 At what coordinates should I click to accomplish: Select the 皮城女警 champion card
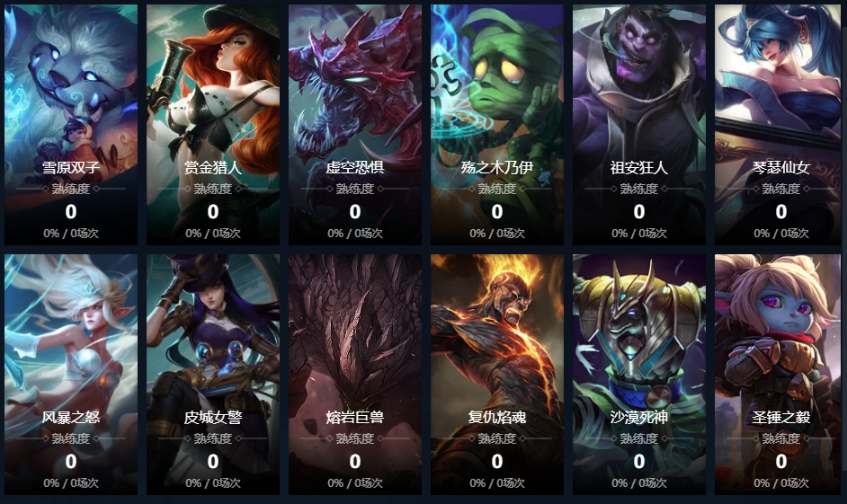[x=213, y=375]
